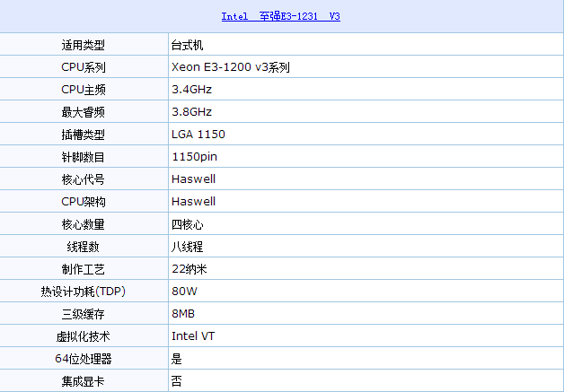
Task: Select Haswell in the 核心代号 row
Action: [193, 179]
